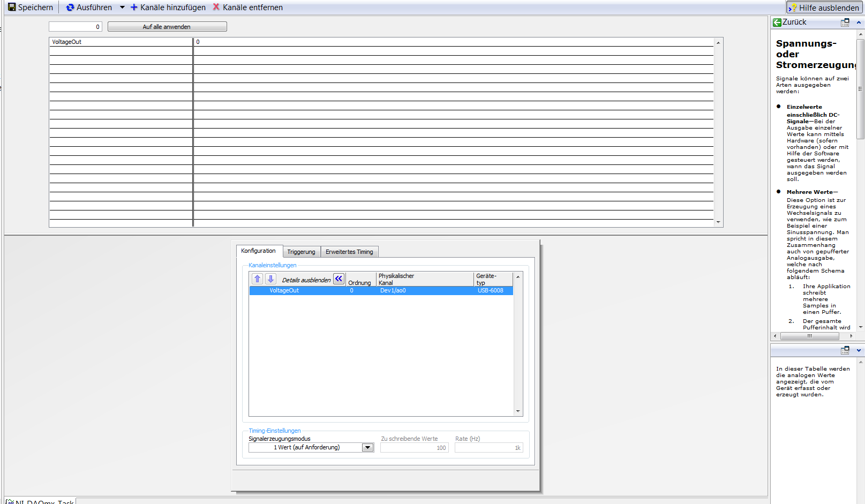865x504 pixels.
Task: Select the VoltageOut channel row
Action: pyautogui.click(x=381, y=290)
